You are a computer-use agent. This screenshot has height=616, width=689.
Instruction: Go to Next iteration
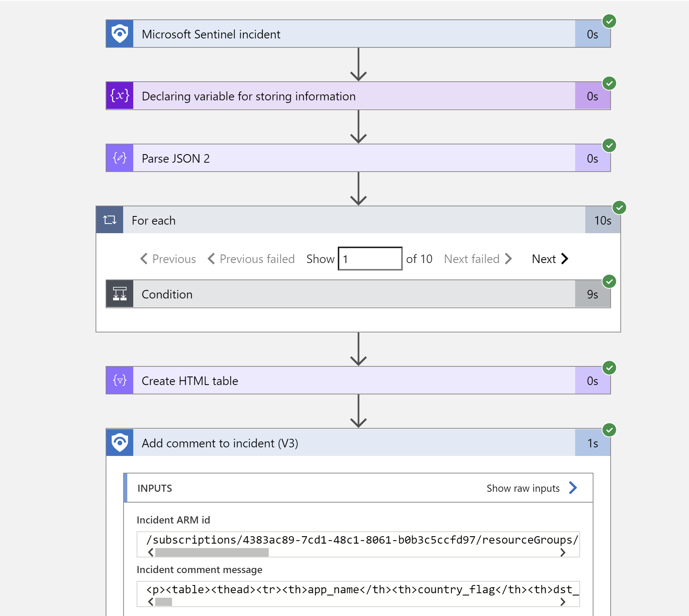(550, 259)
